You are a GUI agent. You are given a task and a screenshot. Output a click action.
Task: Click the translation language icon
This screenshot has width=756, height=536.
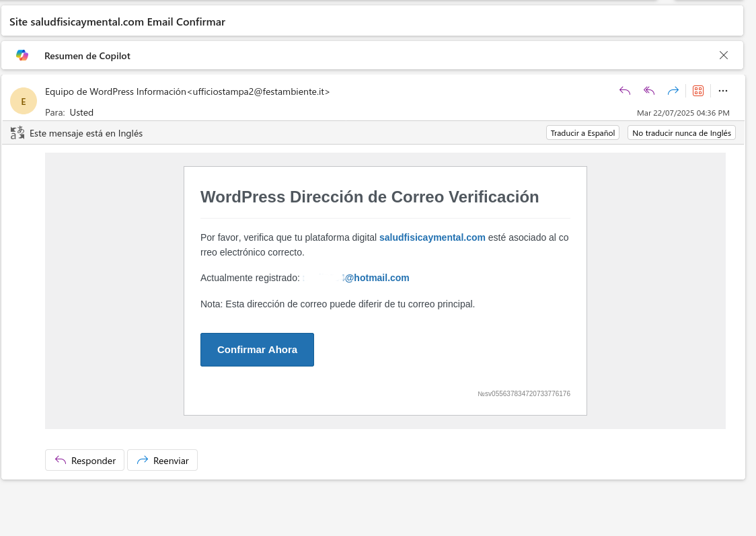click(x=17, y=133)
